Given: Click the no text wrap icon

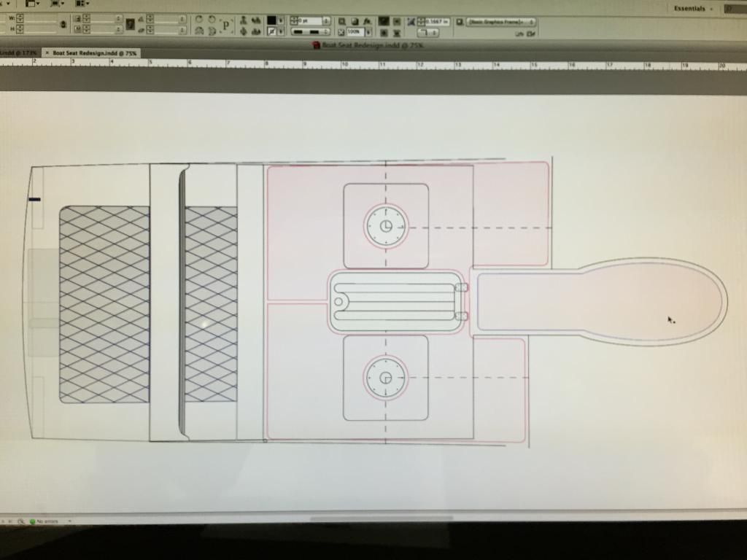Looking at the screenshot, I should [x=384, y=21].
